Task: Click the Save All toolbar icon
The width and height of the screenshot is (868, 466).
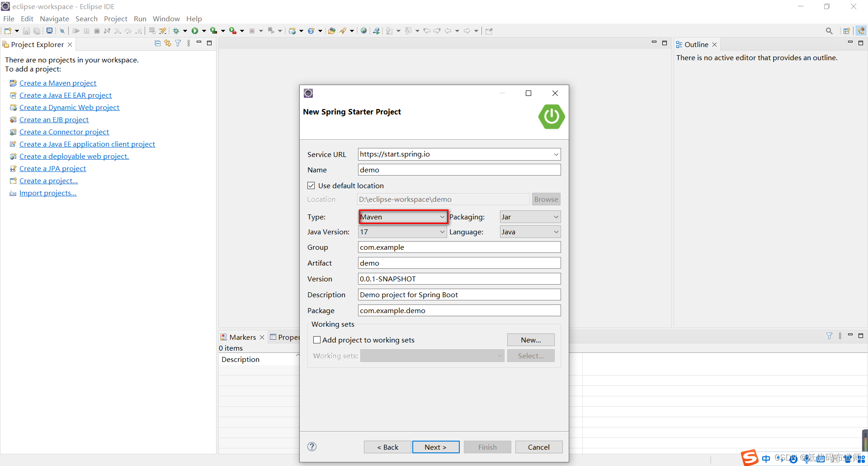Action: tap(37, 31)
